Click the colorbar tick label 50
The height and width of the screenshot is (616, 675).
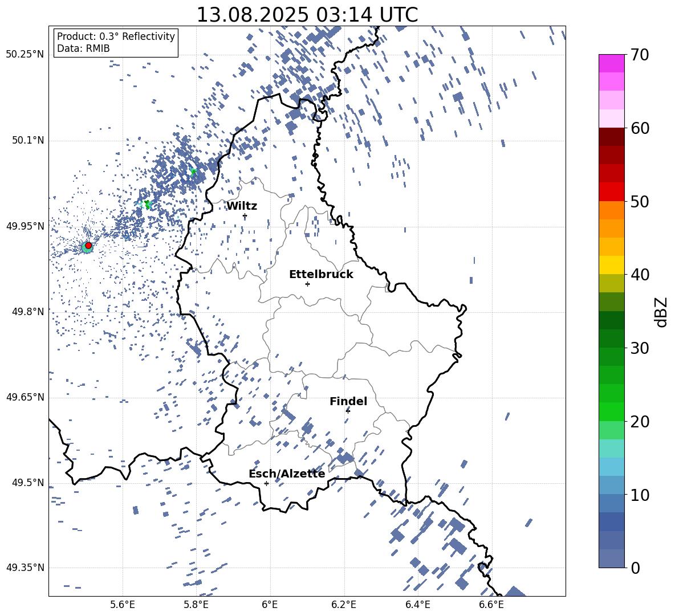tap(640, 202)
